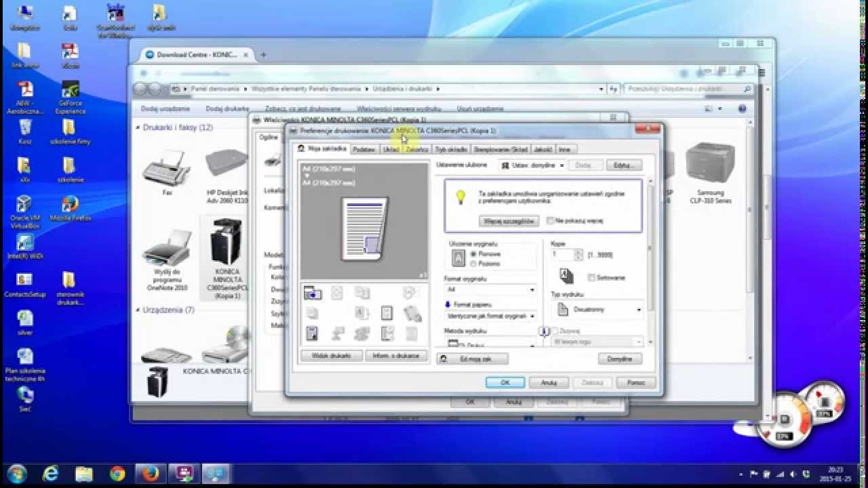
Task: Open Internet Explorer from the taskbar
Action: pos(50,472)
